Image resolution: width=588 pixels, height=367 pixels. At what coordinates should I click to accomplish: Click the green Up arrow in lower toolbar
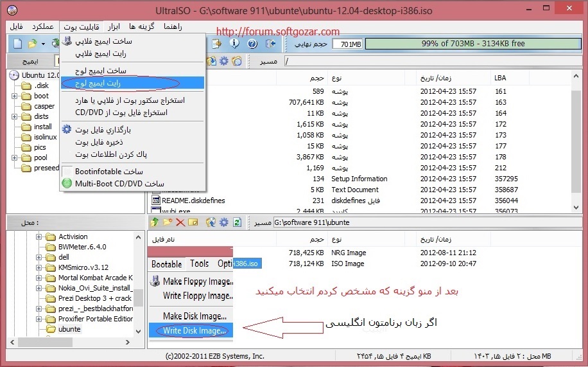tap(155, 222)
